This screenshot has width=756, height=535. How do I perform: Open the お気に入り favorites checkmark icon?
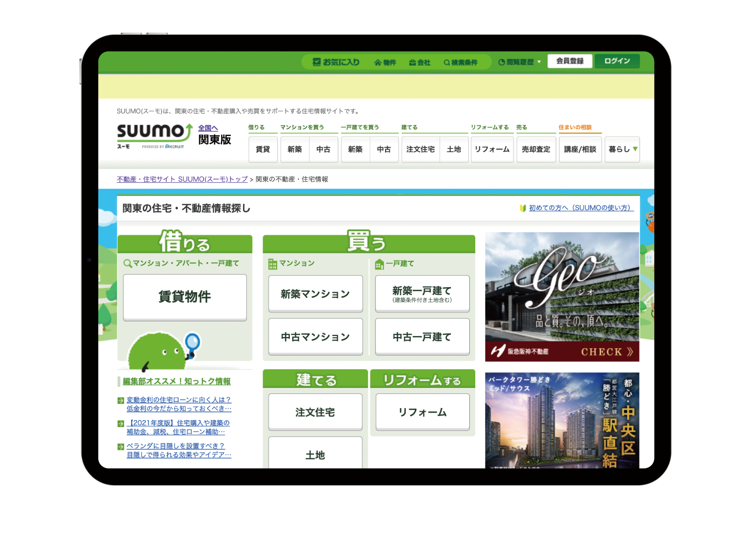coord(317,62)
